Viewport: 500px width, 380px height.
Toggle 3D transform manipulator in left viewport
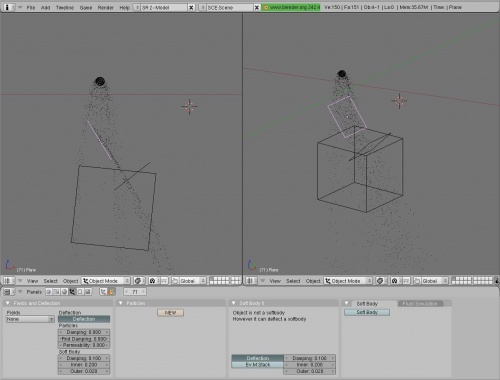(x=175, y=281)
